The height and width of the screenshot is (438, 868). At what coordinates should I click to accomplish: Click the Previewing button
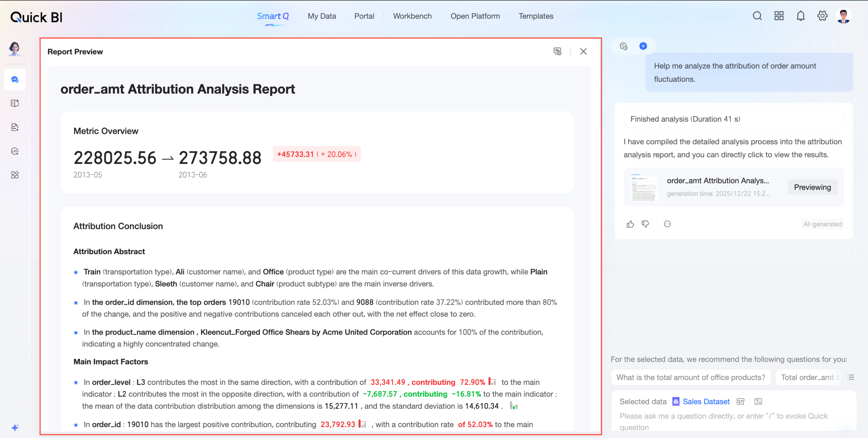(812, 187)
